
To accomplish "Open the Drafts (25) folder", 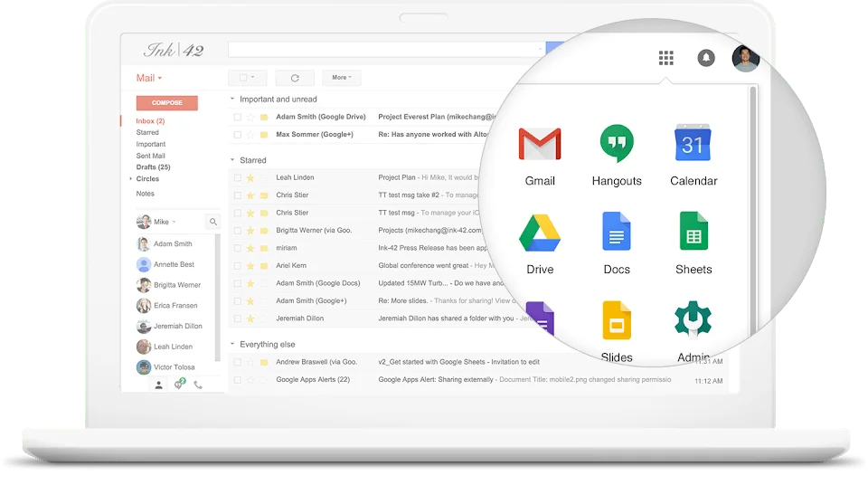I will 153,167.
